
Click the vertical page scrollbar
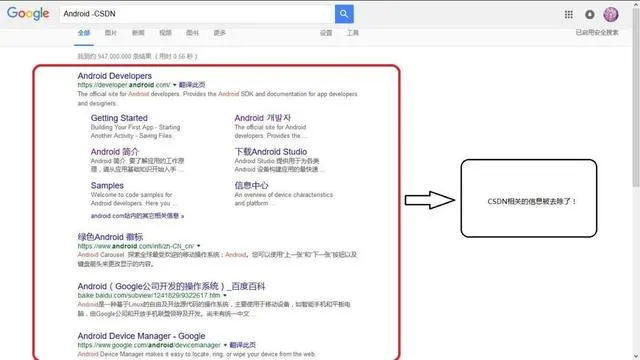(636, 180)
